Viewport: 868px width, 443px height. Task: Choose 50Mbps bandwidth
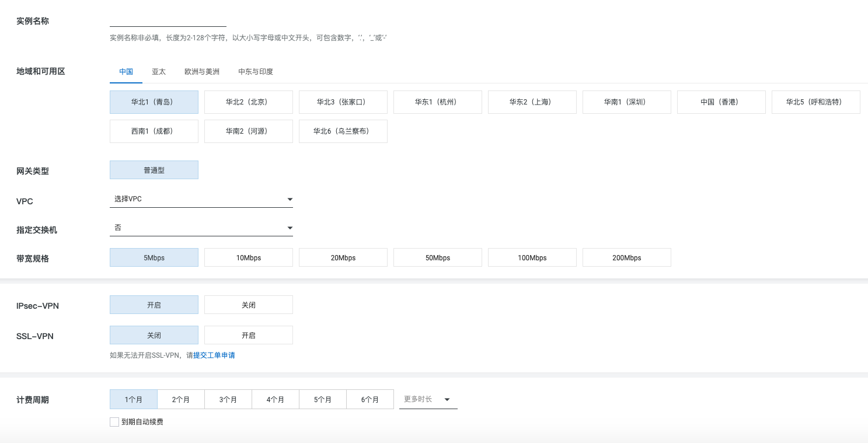(x=438, y=257)
